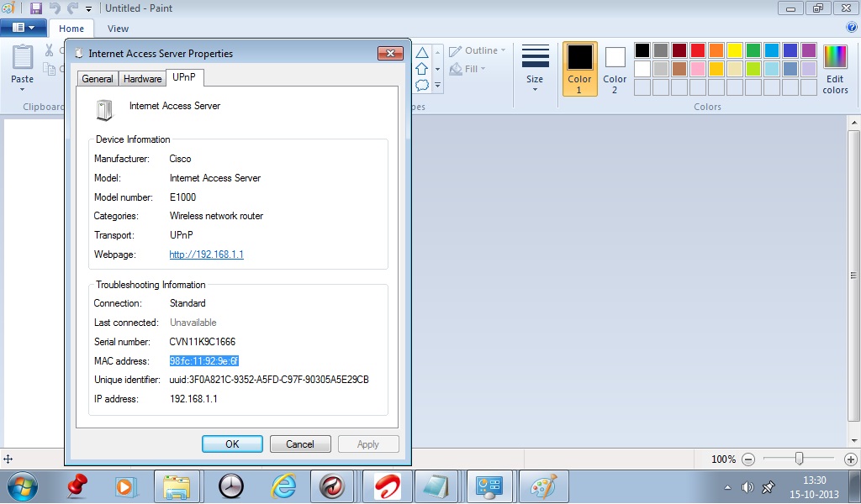Click the model number E1000
861x504 pixels.
182,197
